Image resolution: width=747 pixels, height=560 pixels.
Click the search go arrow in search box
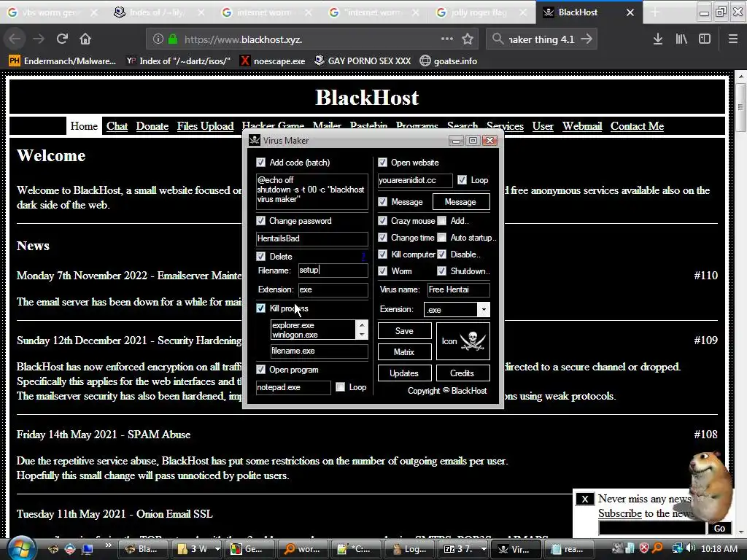tap(587, 39)
